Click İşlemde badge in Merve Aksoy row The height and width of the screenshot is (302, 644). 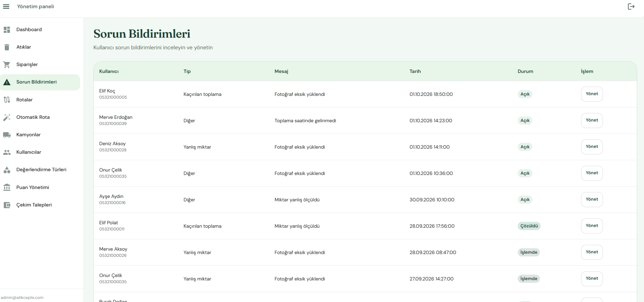click(x=529, y=252)
